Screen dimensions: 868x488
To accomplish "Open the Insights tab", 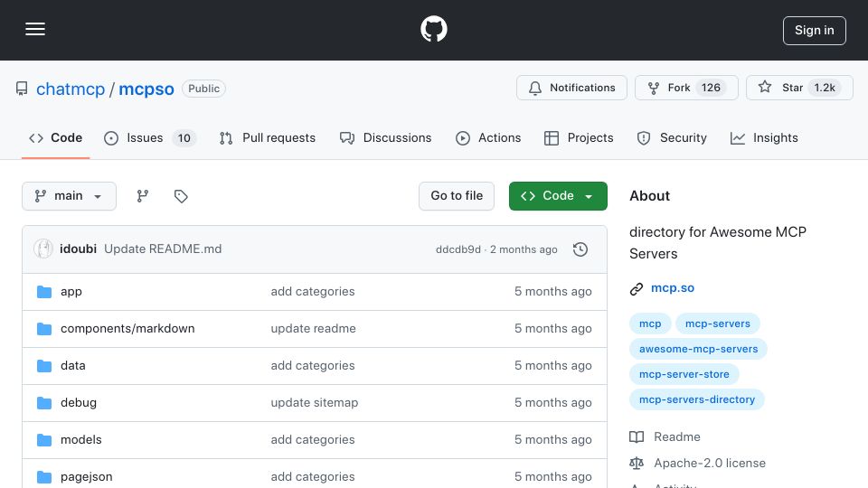I will [764, 137].
